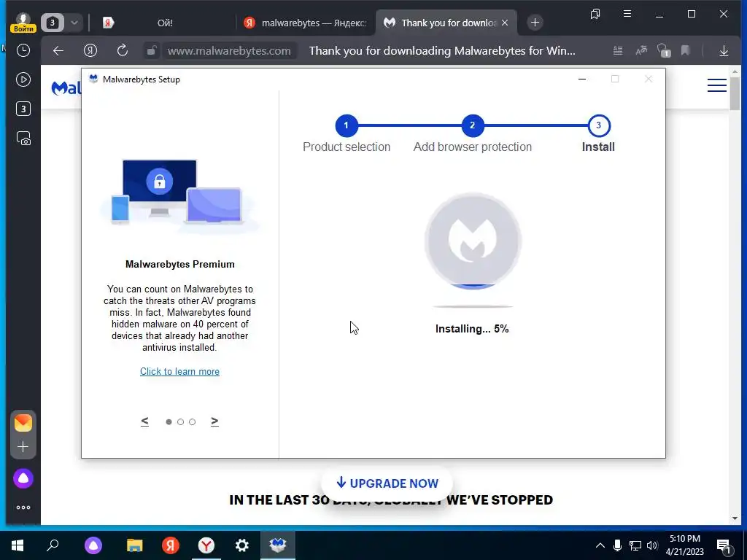Click the Malwarebytes Setup title bar icon
The height and width of the screenshot is (560, 747).
pos(93,79)
